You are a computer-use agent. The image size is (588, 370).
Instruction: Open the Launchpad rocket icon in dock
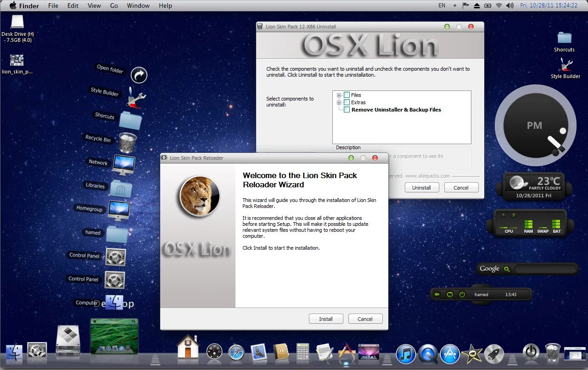[494, 354]
